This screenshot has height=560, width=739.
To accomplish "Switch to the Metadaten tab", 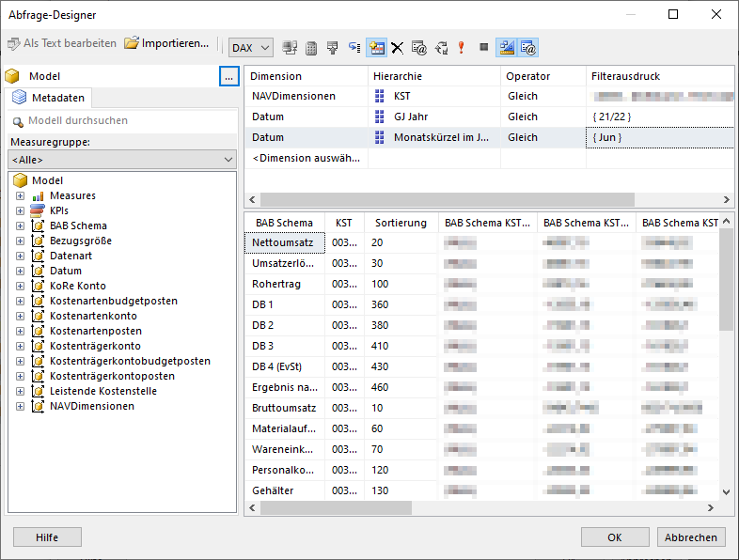I will pos(49,98).
